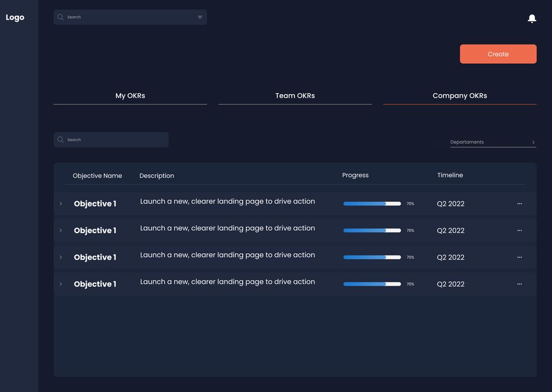Go home via the Logo
This screenshot has height=392, width=552.
[15, 17]
